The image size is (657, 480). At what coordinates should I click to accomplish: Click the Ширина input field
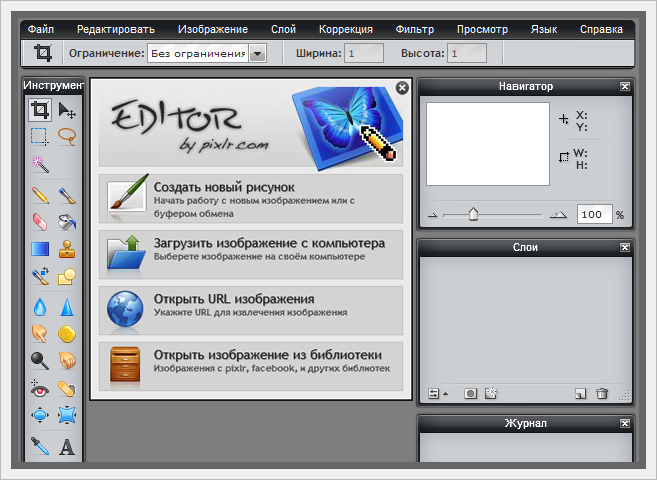(364, 54)
